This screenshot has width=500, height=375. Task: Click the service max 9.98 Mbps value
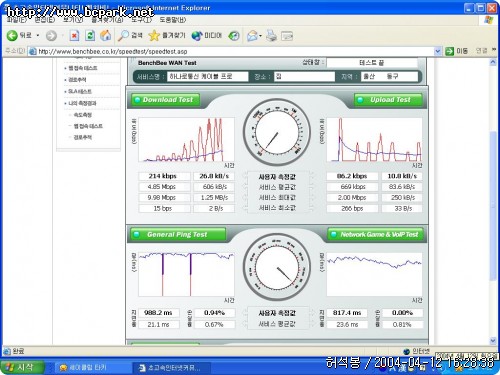[164, 198]
